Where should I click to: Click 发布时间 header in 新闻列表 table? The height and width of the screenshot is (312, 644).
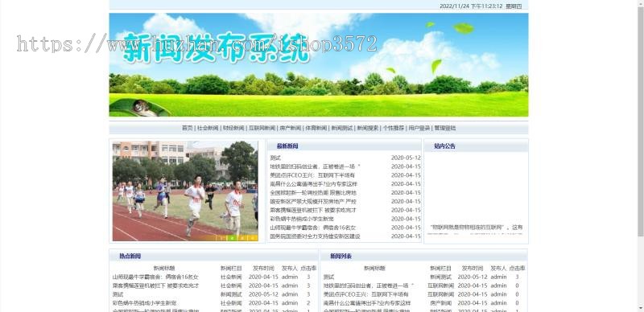473,269
